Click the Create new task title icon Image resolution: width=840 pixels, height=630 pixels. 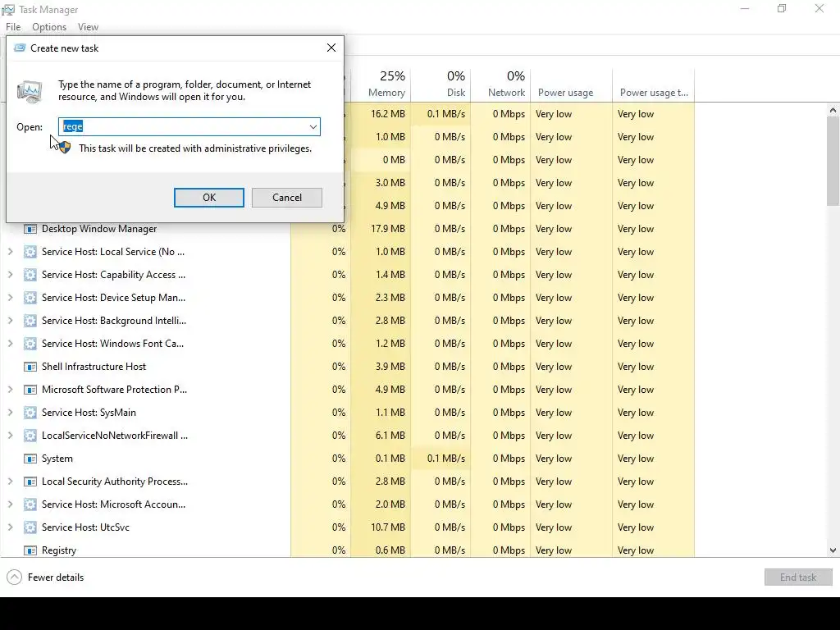click(x=20, y=48)
